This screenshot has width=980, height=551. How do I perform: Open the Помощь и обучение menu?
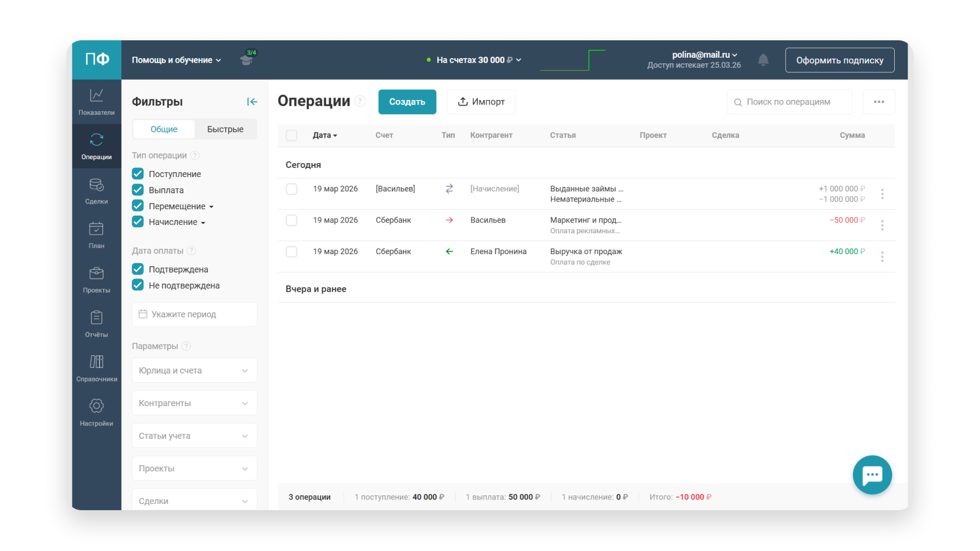tap(176, 60)
